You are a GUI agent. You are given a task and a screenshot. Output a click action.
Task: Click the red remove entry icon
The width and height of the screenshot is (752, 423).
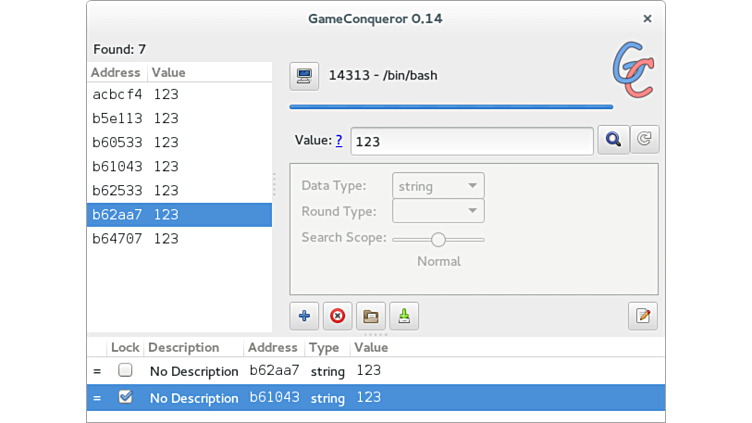point(337,316)
